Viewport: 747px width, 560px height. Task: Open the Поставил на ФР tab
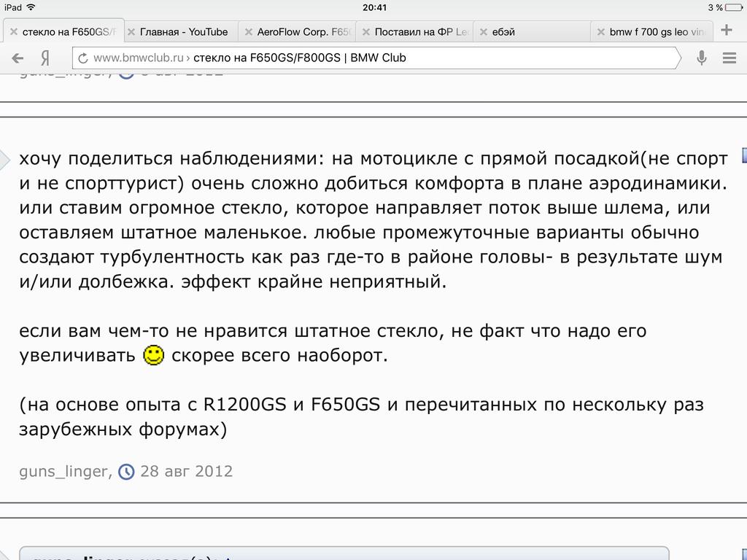pyautogui.click(x=420, y=32)
